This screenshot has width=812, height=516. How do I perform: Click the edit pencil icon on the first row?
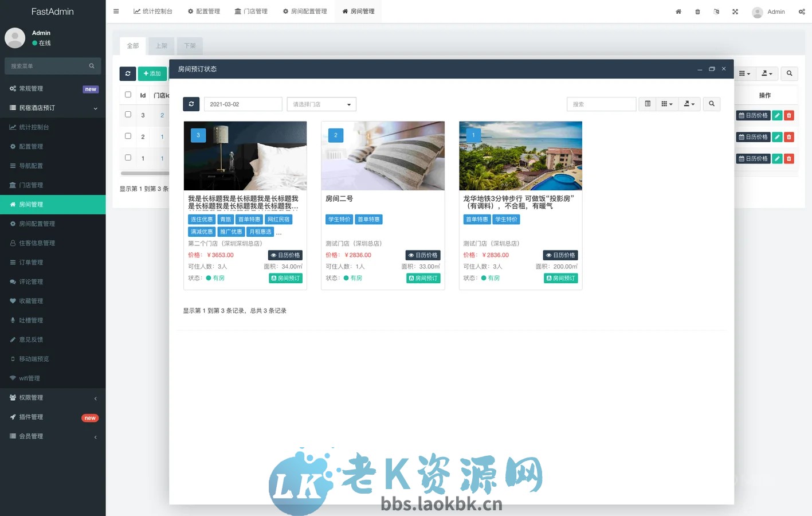(x=777, y=115)
